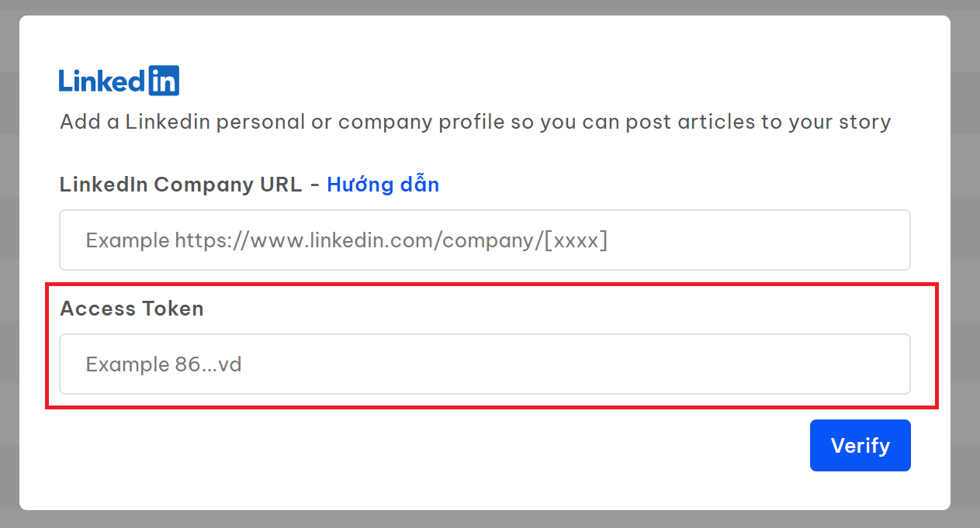The width and height of the screenshot is (980, 528).
Task: Click the red highlighted box border
Action: coord(492,285)
